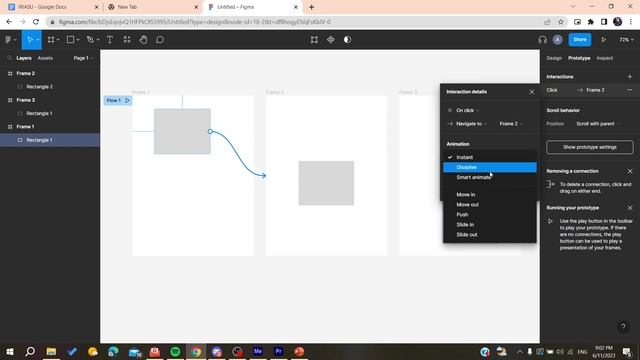Choose Dissolve animation option
Screen dimensions: 640x360
[490, 167]
